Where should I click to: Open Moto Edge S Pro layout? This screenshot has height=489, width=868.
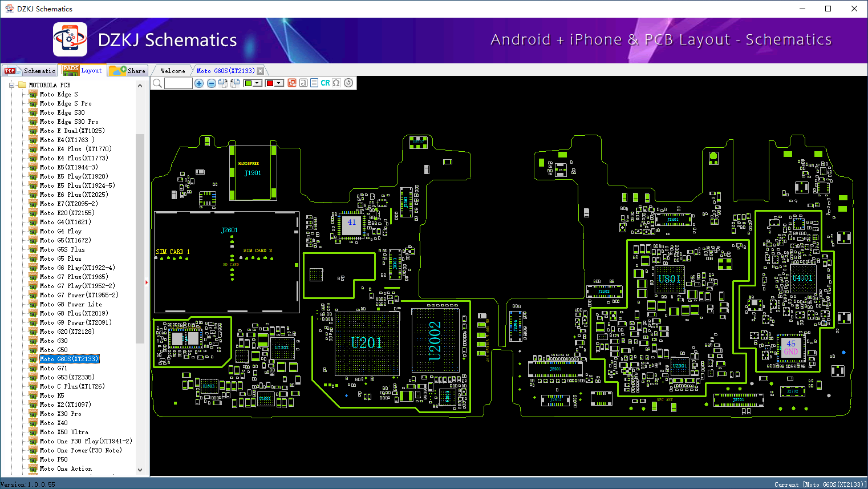[x=66, y=103]
